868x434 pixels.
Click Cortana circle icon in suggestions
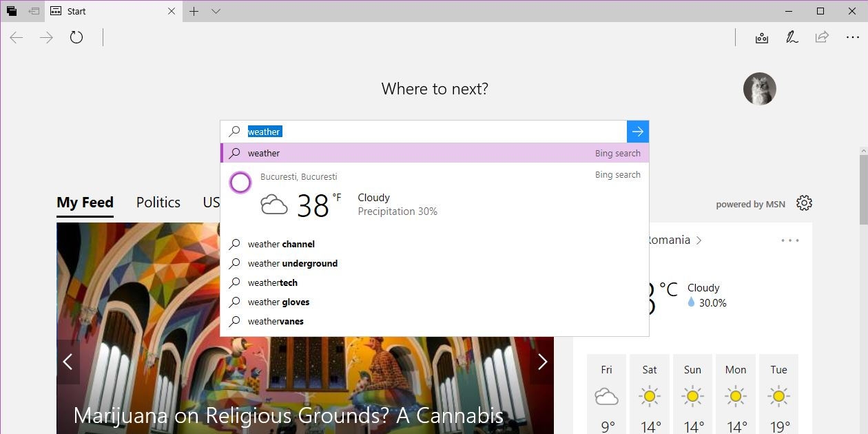240,183
